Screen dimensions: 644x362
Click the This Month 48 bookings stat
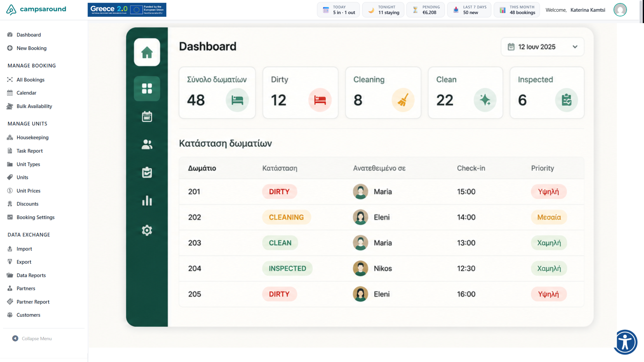[517, 10]
